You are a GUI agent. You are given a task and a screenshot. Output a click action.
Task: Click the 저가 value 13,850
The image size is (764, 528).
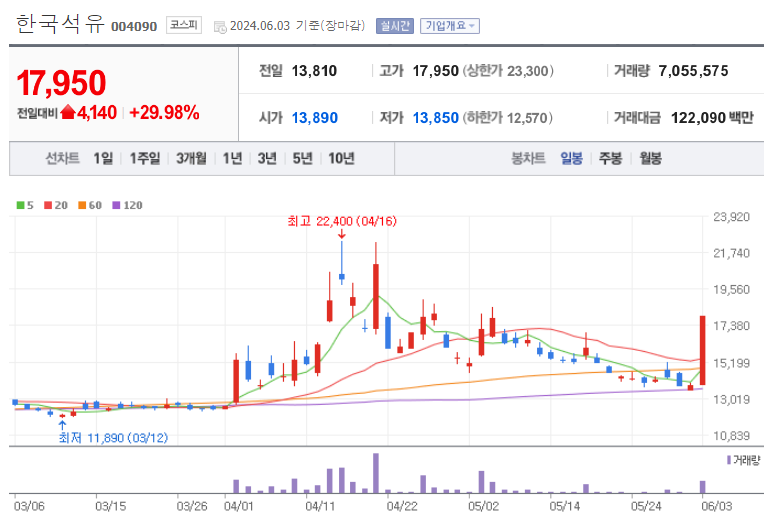(436, 118)
